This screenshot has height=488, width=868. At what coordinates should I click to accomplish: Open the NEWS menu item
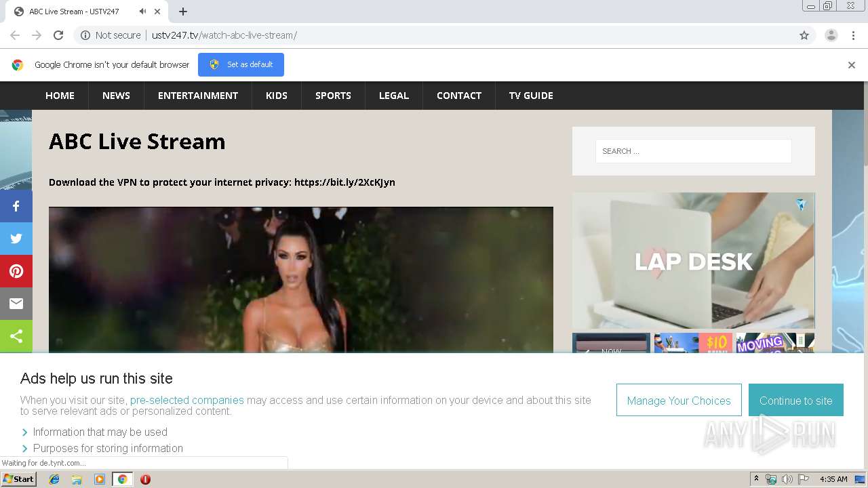point(116,96)
